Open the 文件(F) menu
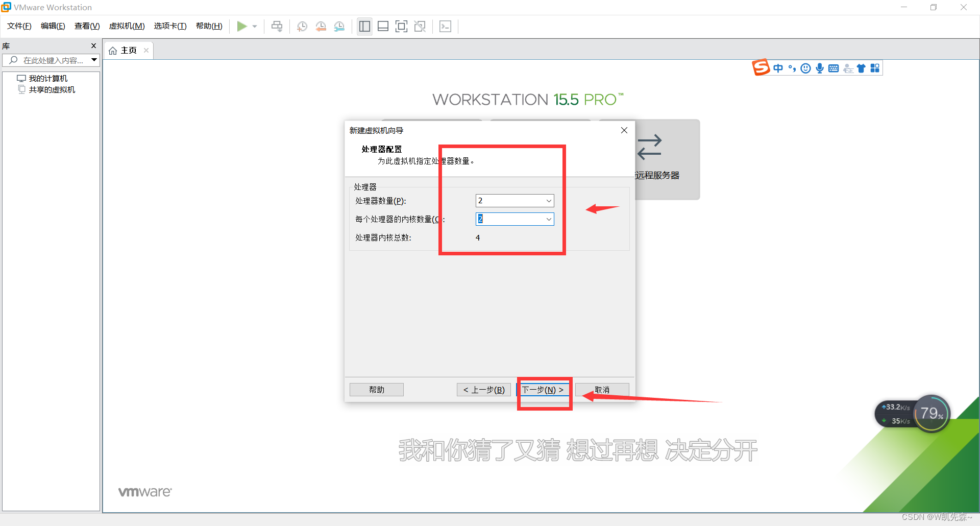 pos(19,26)
